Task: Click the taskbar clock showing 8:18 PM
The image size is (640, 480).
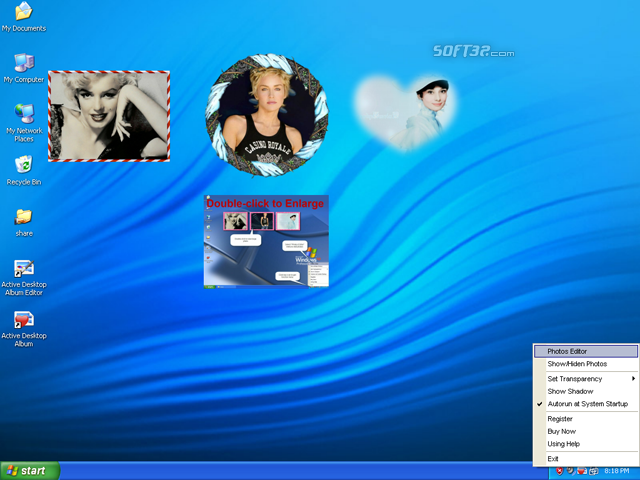Action: coord(616,471)
